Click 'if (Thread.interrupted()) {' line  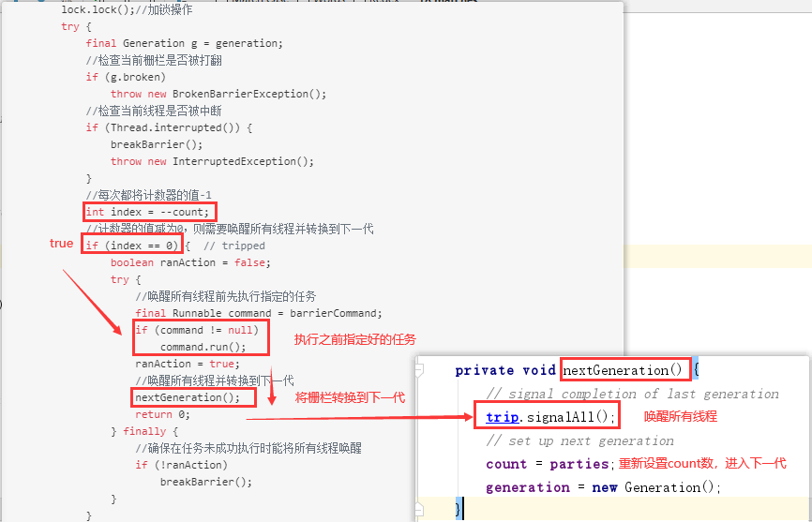(x=170, y=127)
